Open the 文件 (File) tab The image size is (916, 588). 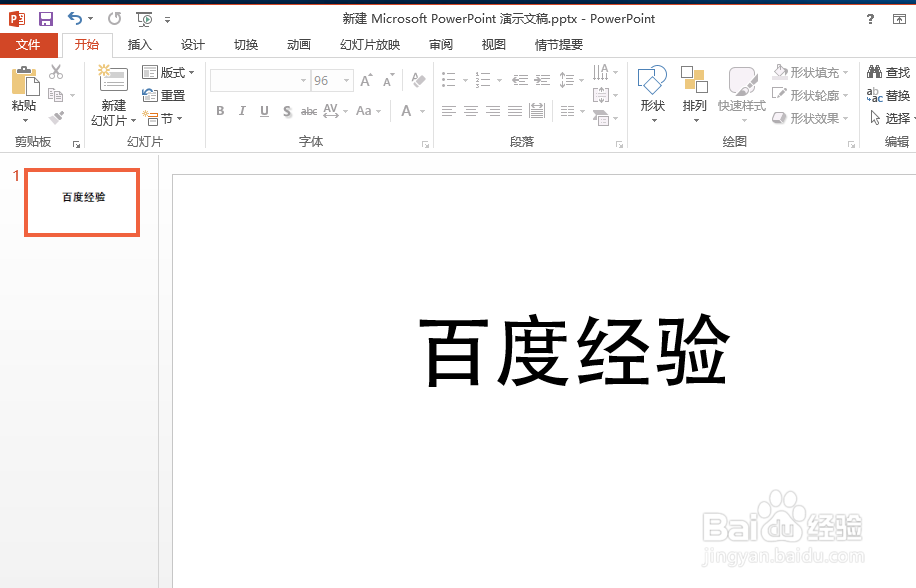tap(28, 45)
